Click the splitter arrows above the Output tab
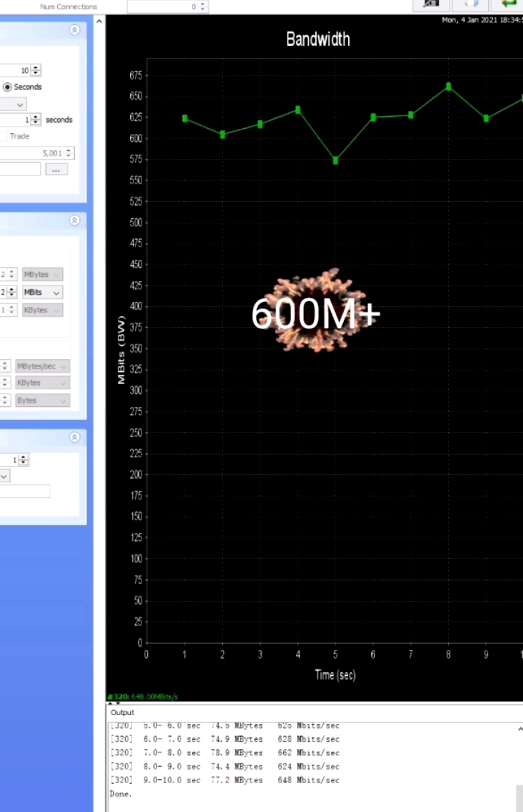The image size is (523, 812). (x=113, y=703)
